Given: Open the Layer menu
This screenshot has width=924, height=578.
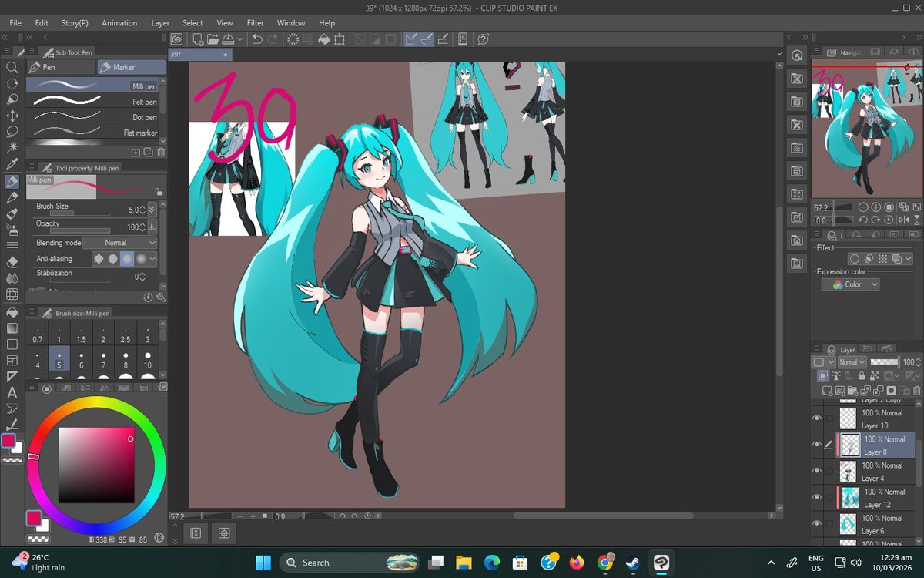Looking at the screenshot, I should [160, 23].
